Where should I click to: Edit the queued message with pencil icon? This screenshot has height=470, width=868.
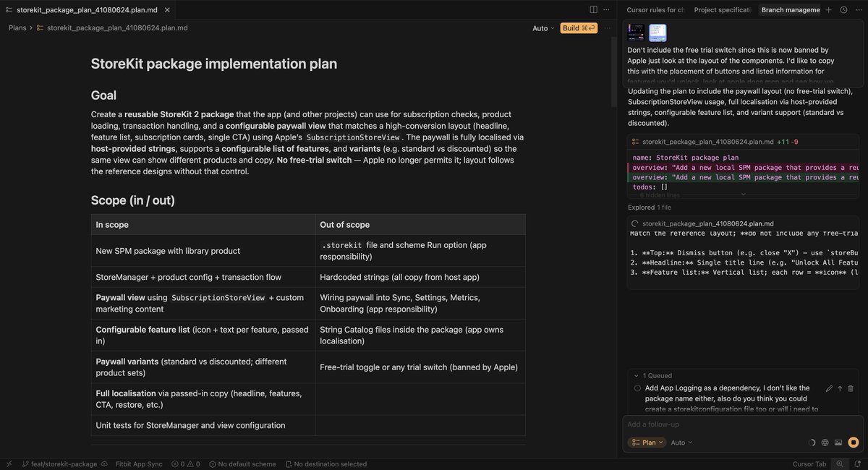(829, 388)
